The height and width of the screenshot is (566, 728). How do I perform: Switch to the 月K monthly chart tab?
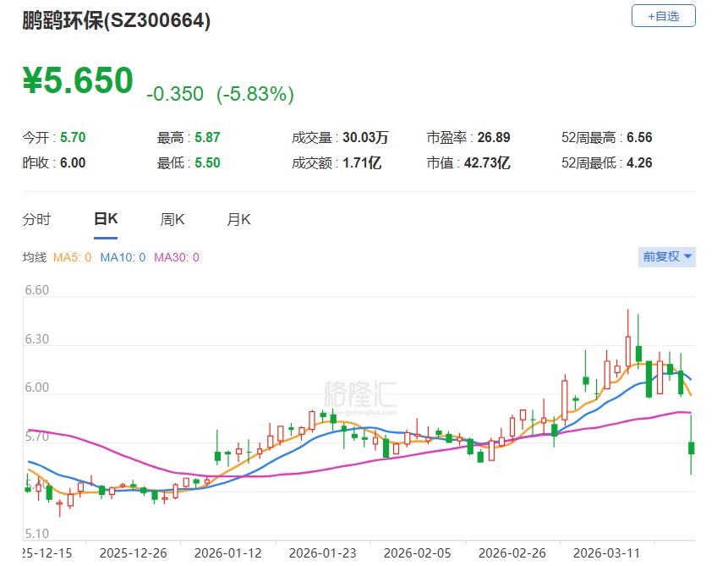238,219
